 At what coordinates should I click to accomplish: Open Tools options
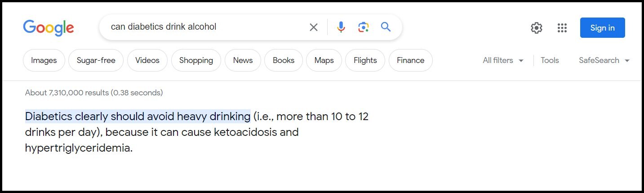[x=550, y=60]
